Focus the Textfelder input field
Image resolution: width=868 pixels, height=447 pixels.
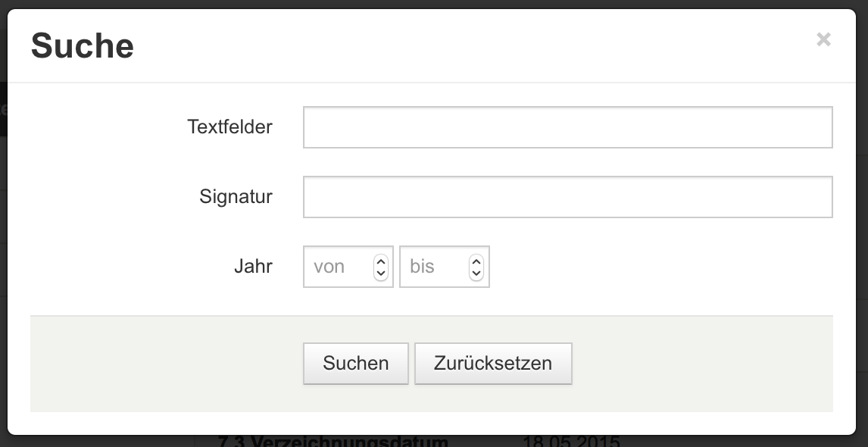[x=567, y=127]
